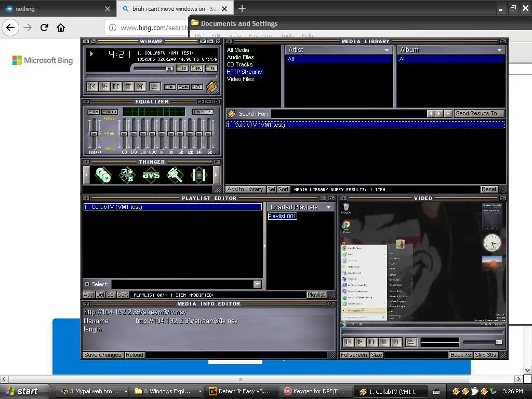Image resolution: width=532 pixels, height=399 pixels.
Task: Toggle repeat in Winamp main window
Action: coord(197,87)
